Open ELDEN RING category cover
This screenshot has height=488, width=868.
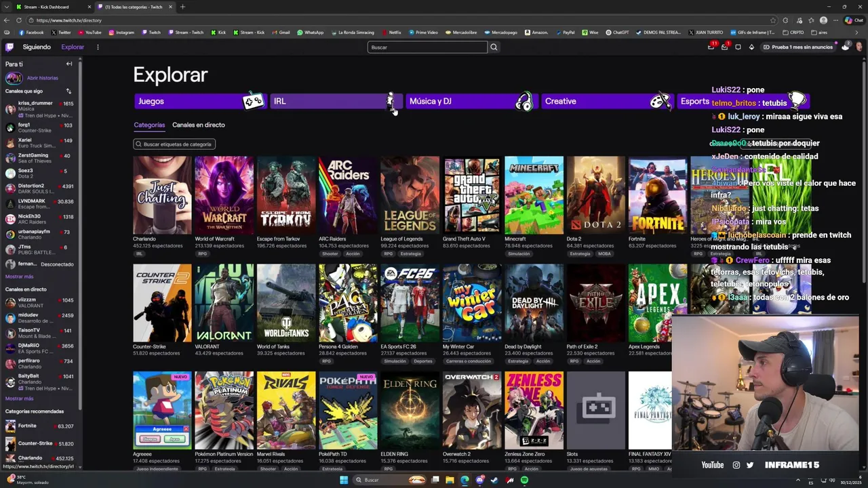pyautogui.click(x=410, y=410)
